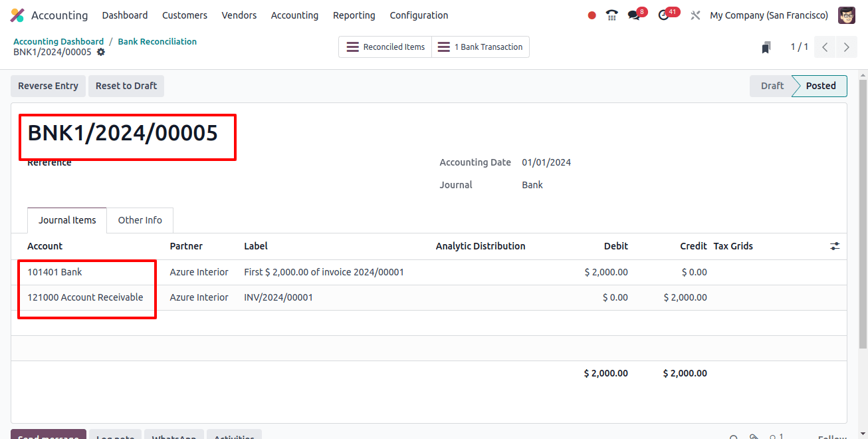Open the Reporting menu
This screenshot has height=439, width=868.
click(354, 15)
